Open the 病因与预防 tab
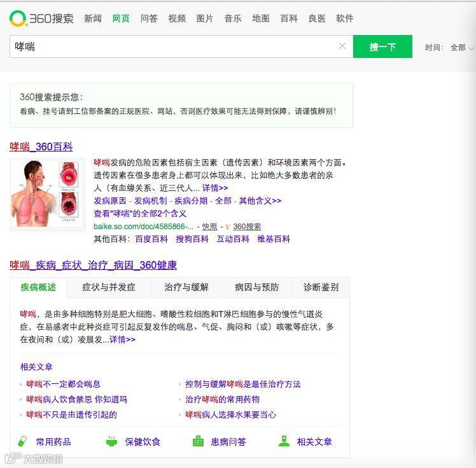476x468 pixels. point(257,287)
